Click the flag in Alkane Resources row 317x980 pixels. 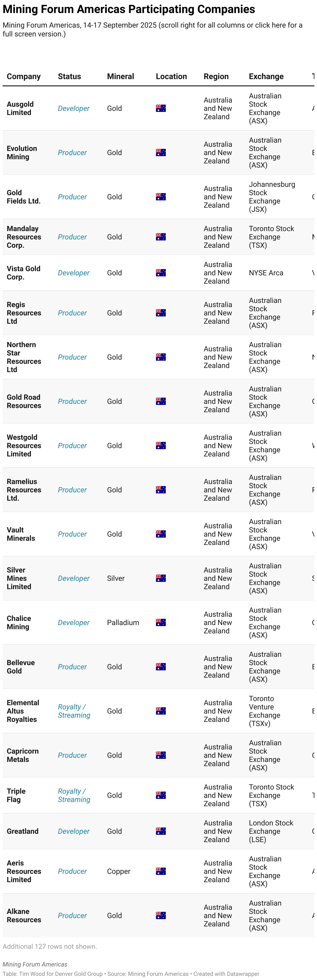tap(160, 915)
